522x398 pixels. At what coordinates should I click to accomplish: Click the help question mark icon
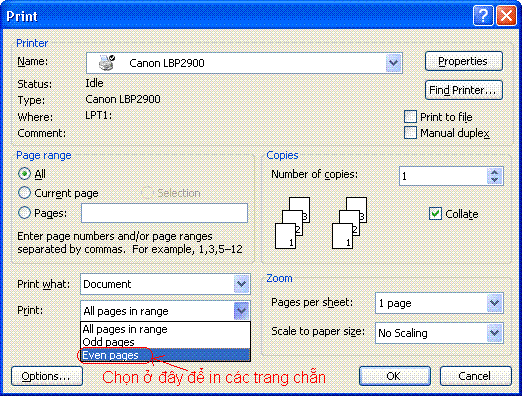(x=483, y=16)
